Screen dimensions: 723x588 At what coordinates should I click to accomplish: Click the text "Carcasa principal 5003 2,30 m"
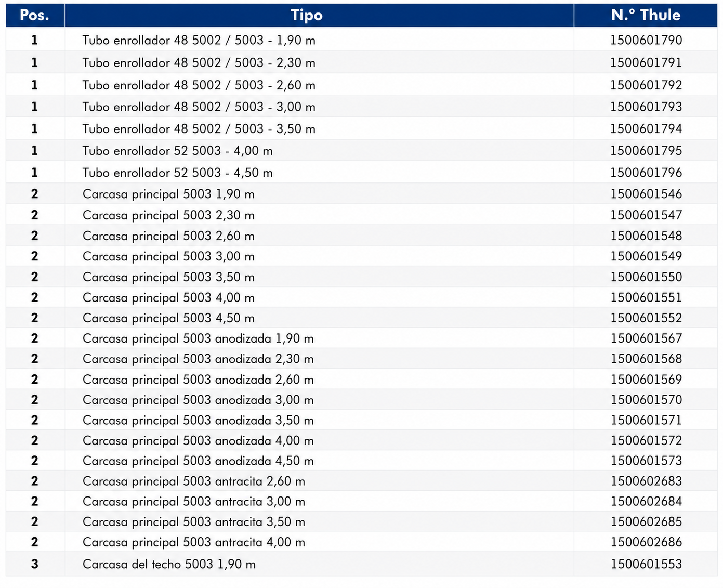pyautogui.click(x=168, y=215)
